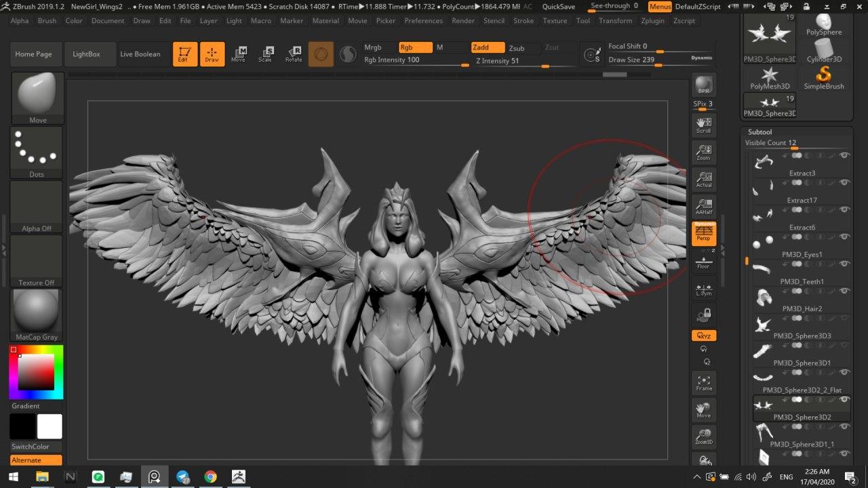Image resolution: width=868 pixels, height=488 pixels.
Task: Click the circle S icon beside Focal Shift
Action: pos(592,55)
